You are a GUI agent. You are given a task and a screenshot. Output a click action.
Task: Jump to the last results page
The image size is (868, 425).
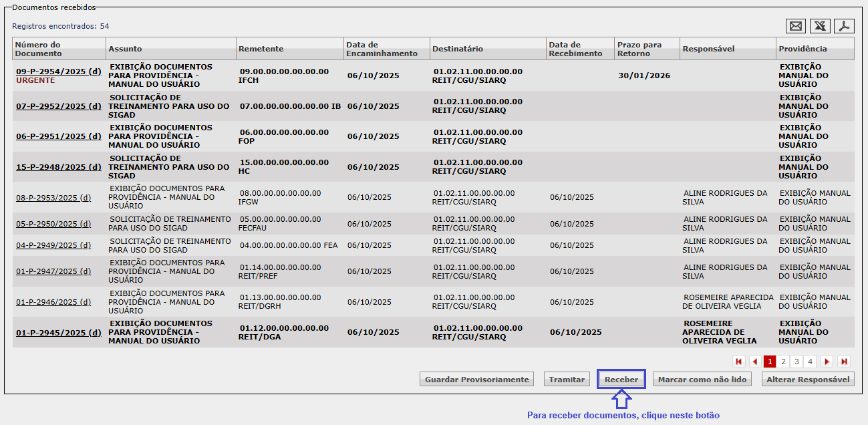click(x=844, y=362)
